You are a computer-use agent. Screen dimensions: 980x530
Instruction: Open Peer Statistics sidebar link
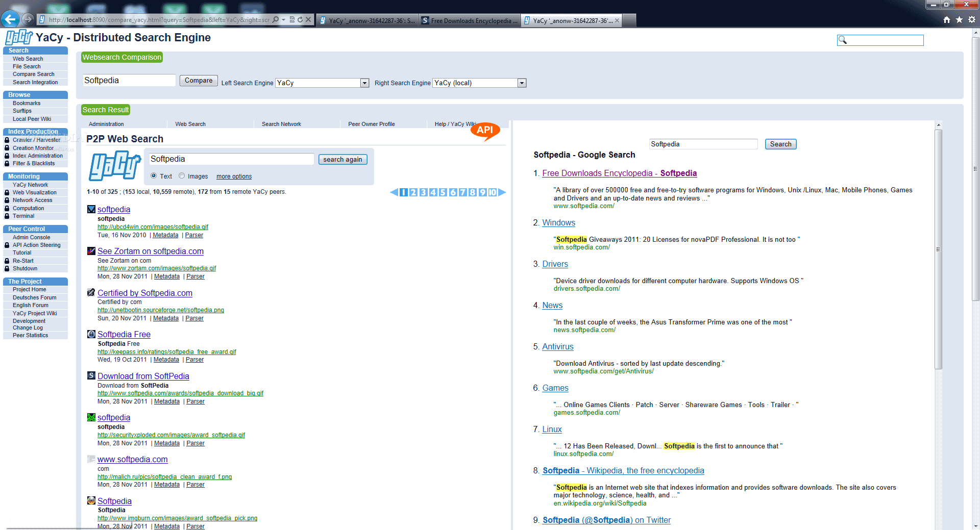point(30,335)
